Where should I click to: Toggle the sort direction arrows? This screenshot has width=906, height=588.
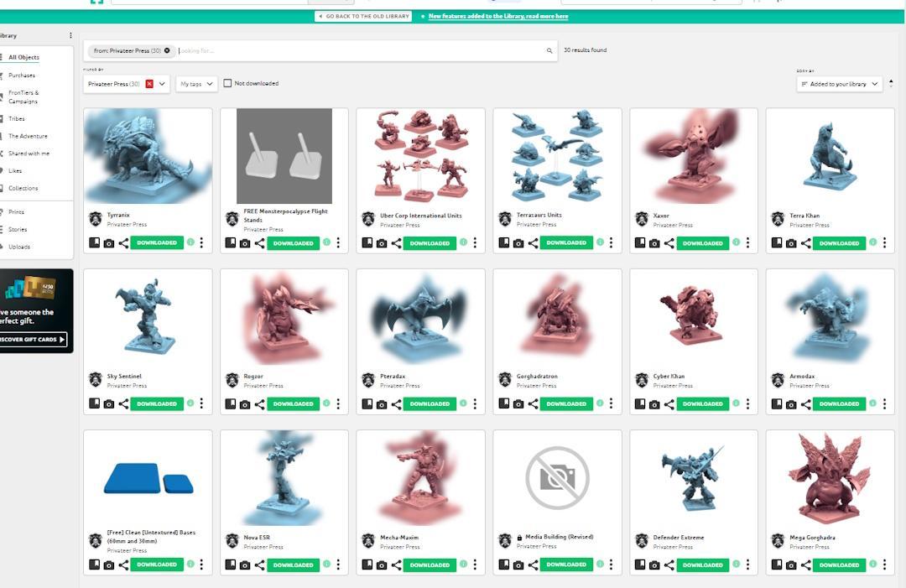[x=891, y=84]
